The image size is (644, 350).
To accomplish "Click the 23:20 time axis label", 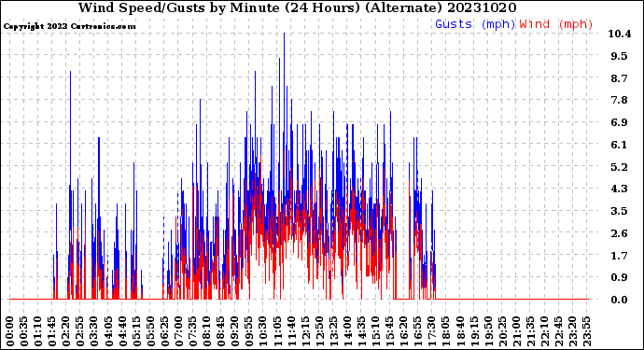I will tap(572, 330).
